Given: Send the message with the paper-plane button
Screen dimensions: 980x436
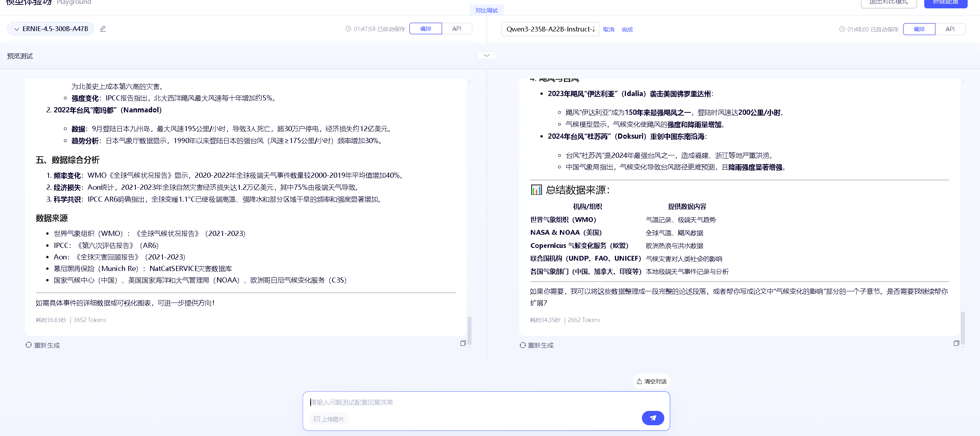Looking at the screenshot, I should 653,418.
